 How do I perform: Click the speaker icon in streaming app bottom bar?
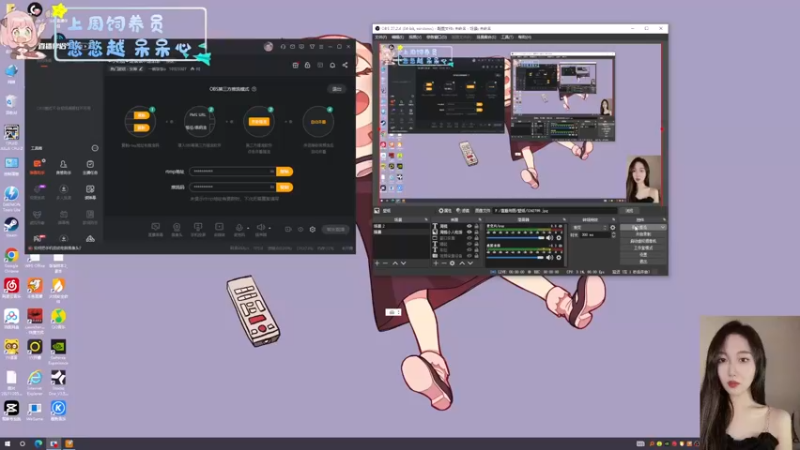click(x=261, y=228)
